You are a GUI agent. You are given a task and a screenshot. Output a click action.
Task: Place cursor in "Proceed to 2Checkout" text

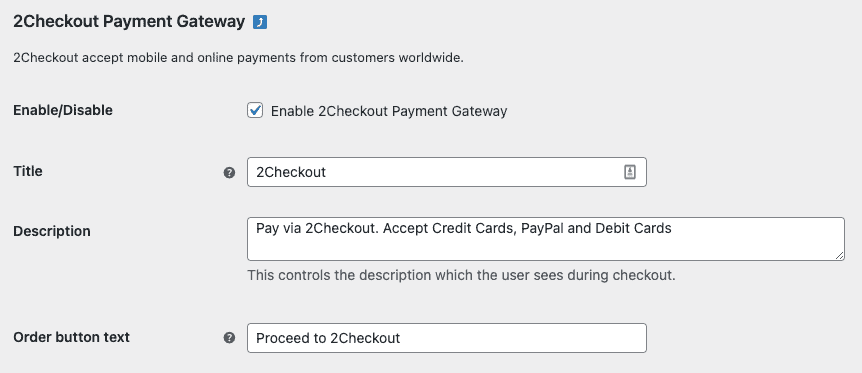[x=328, y=338]
